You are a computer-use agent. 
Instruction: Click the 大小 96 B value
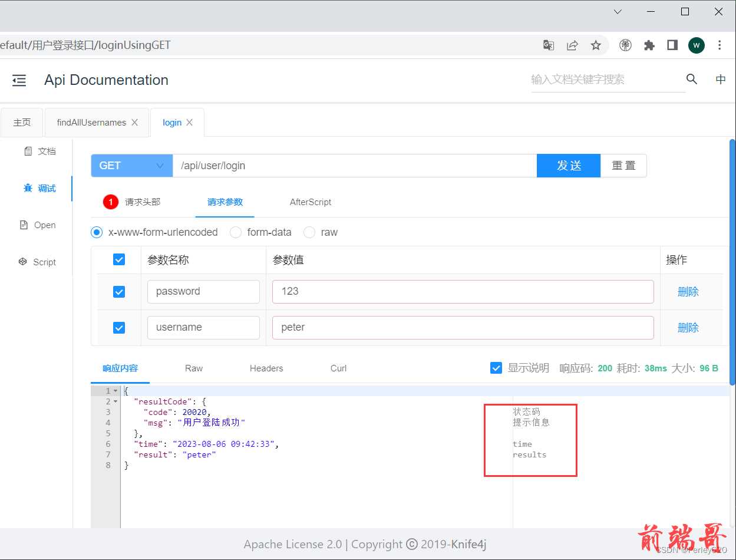point(709,368)
